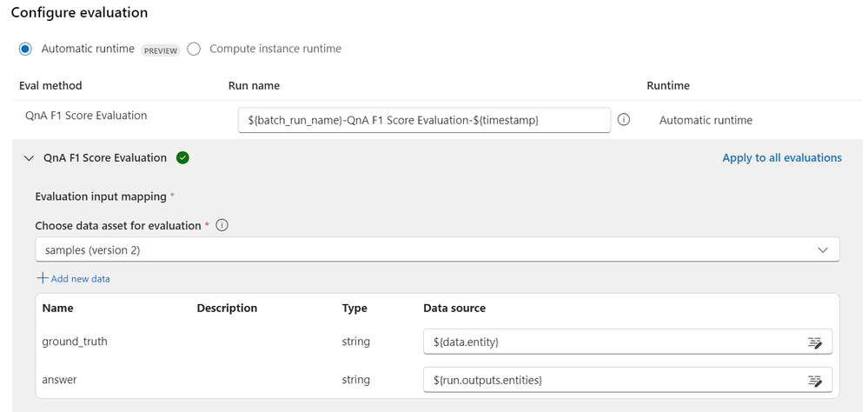The image size is (868, 412).
Task: Click the Run name input field
Action: coord(424,120)
